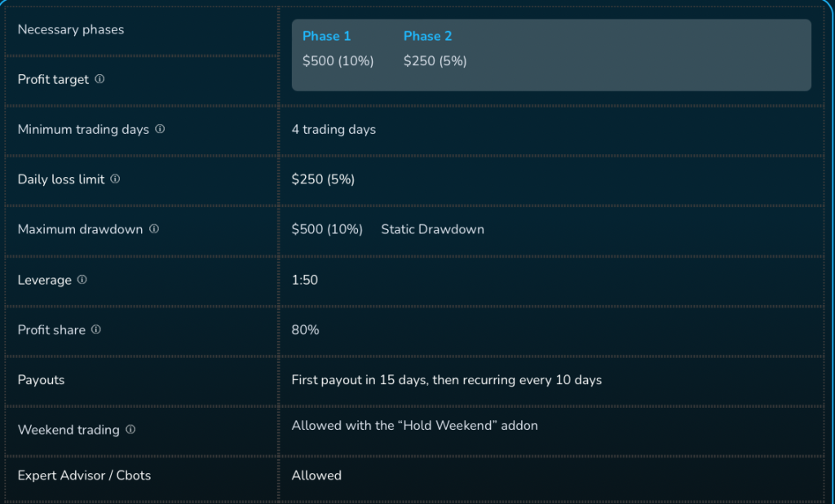Select the Phase 2 heading
This screenshot has height=504, width=835.
pos(427,36)
